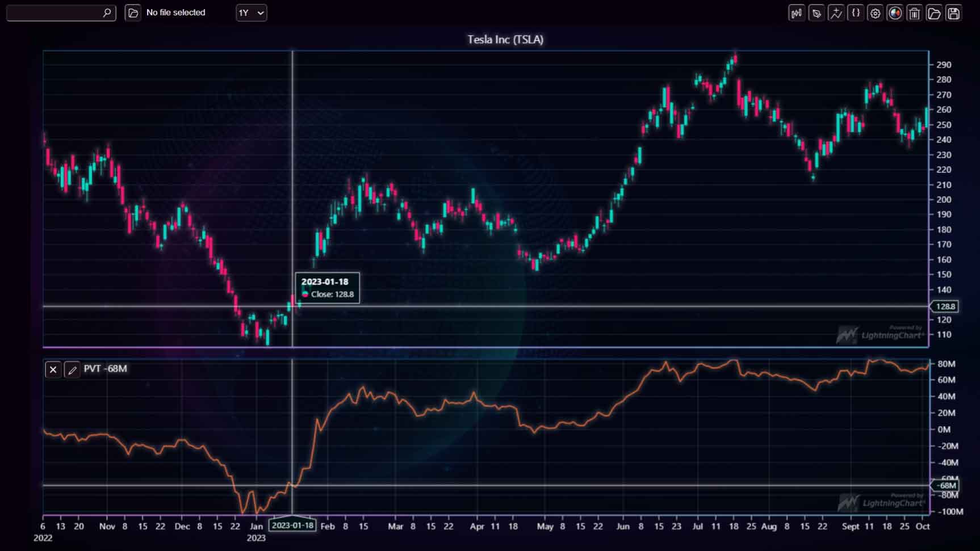Select the tag annotation tool
980x551 pixels.
[816, 13]
